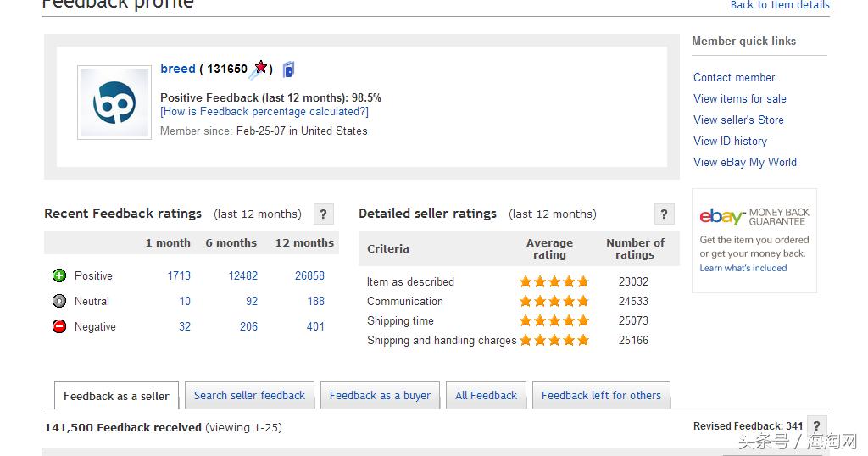Click the breed seller avatar logo
This screenshot has width=868, height=456.
(114, 103)
